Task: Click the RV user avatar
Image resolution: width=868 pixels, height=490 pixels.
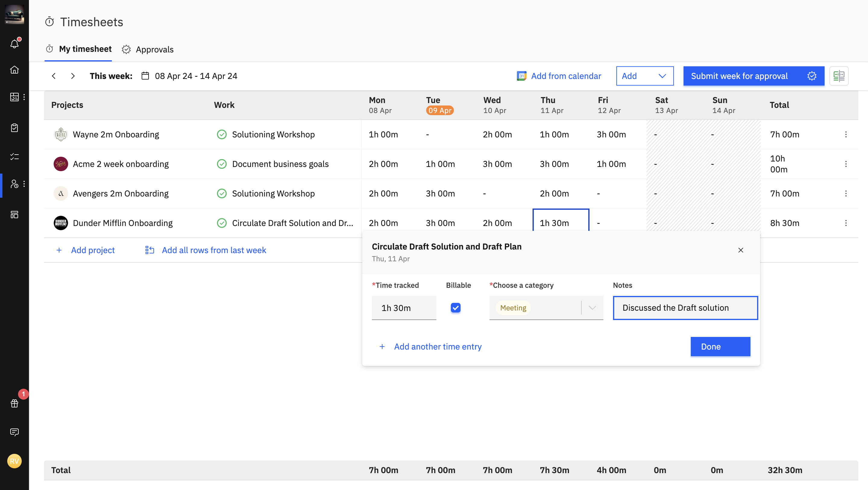Action: click(x=14, y=461)
